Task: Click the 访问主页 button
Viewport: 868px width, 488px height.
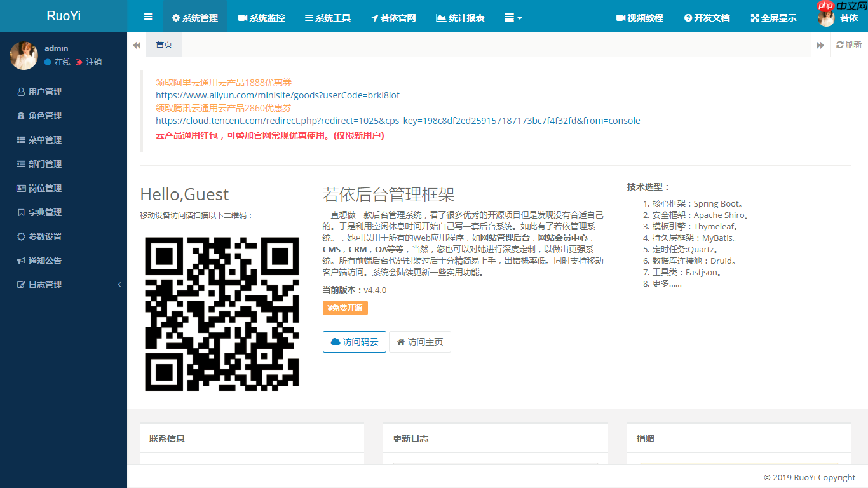Action: click(419, 342)
